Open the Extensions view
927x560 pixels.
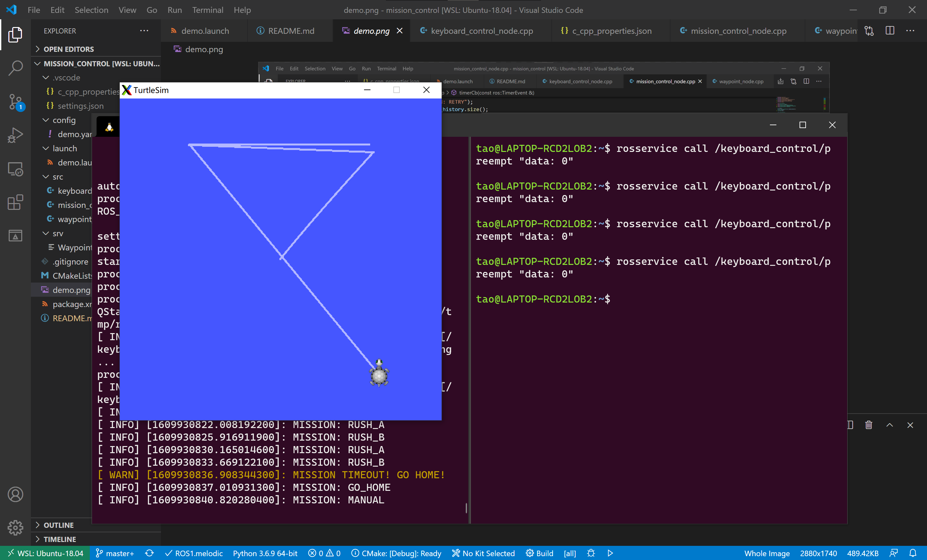coord(15,202)
